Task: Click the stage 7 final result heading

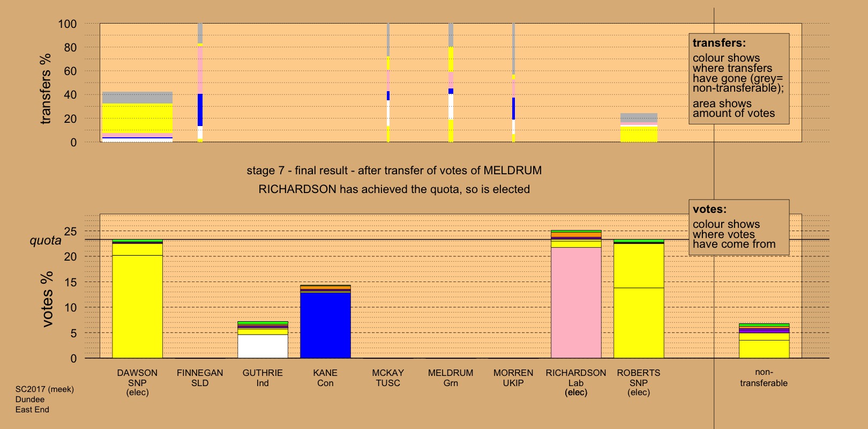Action: pos(394,171)
